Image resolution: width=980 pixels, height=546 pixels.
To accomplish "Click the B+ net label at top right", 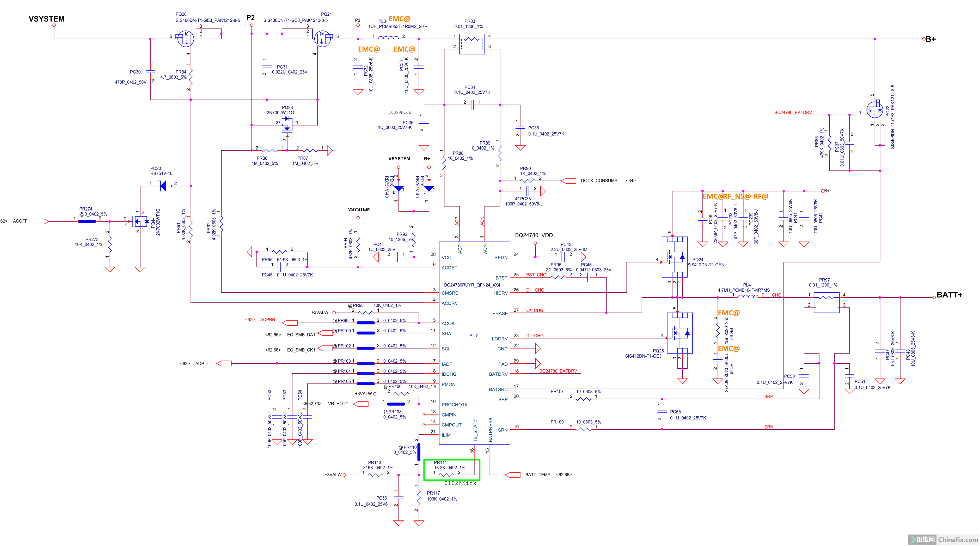I will (930, 39).
